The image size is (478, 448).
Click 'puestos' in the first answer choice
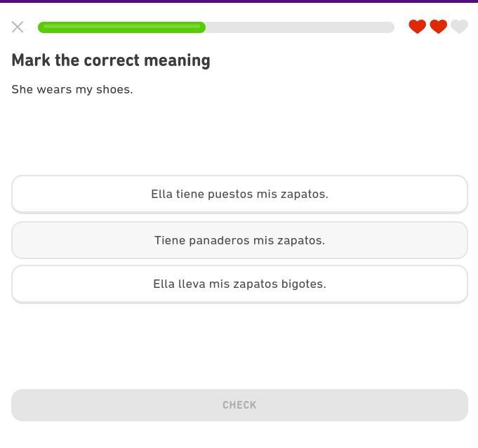[x=230, y=195]
